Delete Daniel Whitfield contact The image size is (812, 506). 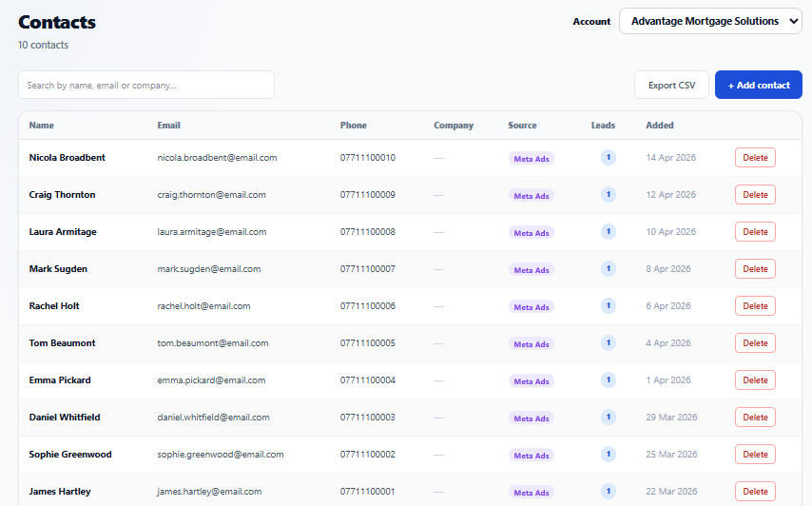pos(755,418)
